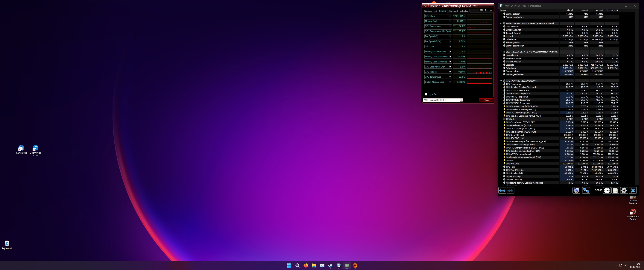The height and width of the screenshot is (270, 644).
Task: Open the GPU-Z hamburger menu icon
Action: 491,10
